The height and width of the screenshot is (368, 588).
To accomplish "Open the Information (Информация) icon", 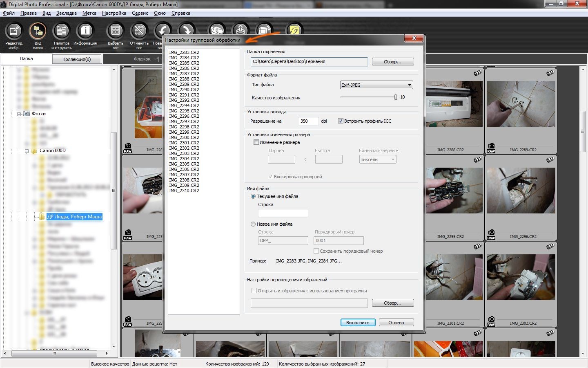I will 85,31.
